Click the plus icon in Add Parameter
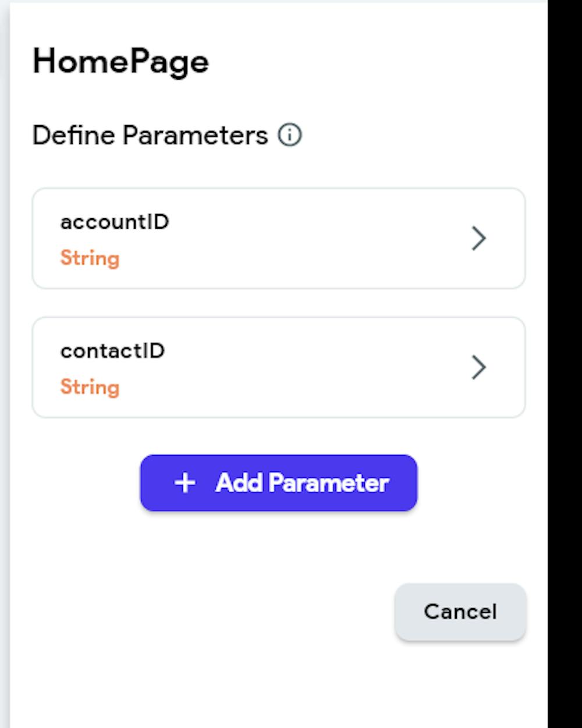Image resolution: width=582 pixels, height=728 pixels. pos(185,483)
